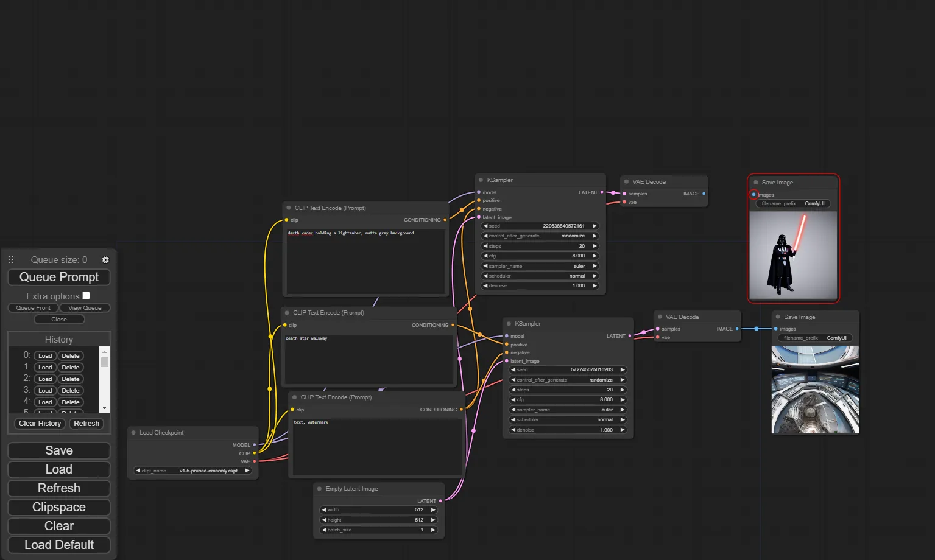Click the negative input slot of lower KSampler
Screen dimensions: 935x560
[506, 352]
